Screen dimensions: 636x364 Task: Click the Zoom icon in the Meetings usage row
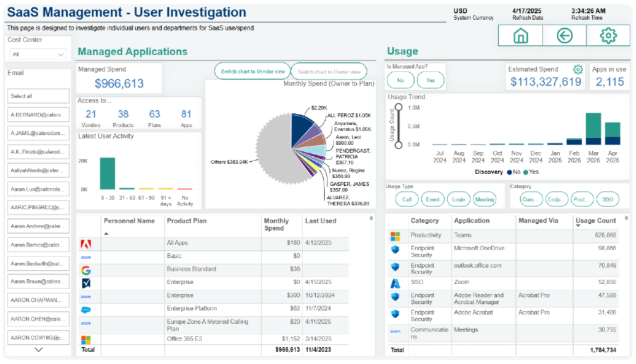396,331
